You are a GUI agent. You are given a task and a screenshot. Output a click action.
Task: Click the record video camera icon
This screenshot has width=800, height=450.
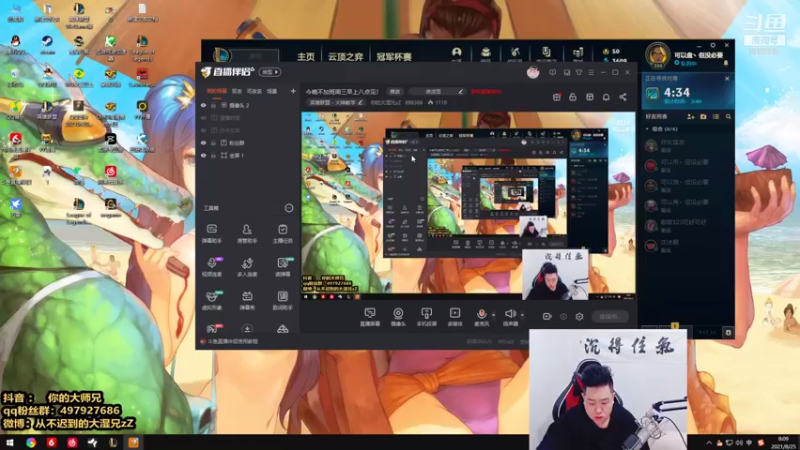(547, 317)
